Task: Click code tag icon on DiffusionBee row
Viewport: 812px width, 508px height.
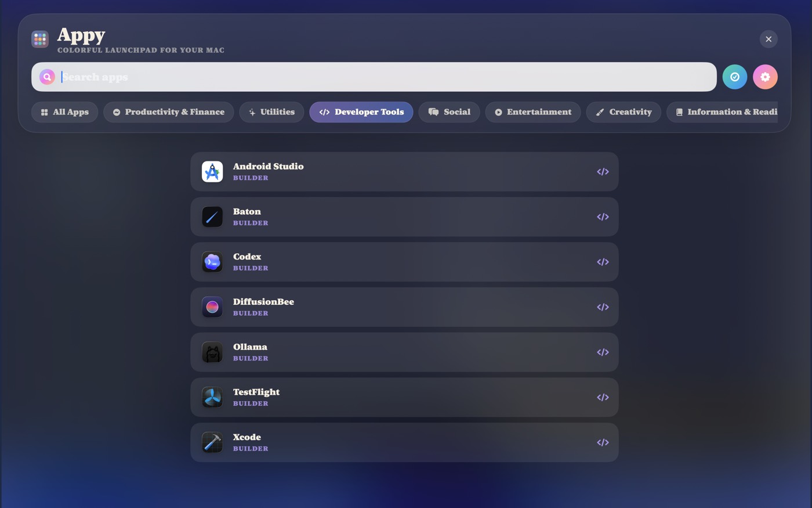Action: pos(603,307)
